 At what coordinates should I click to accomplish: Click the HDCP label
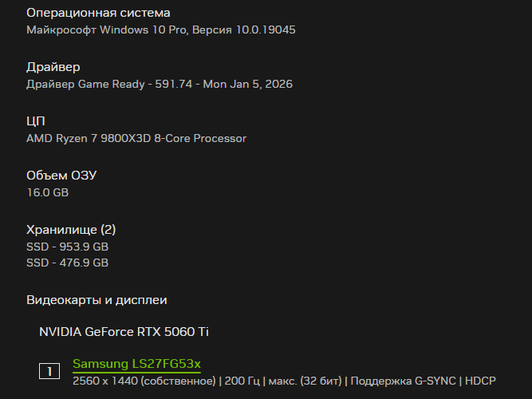tap(480, 381)
